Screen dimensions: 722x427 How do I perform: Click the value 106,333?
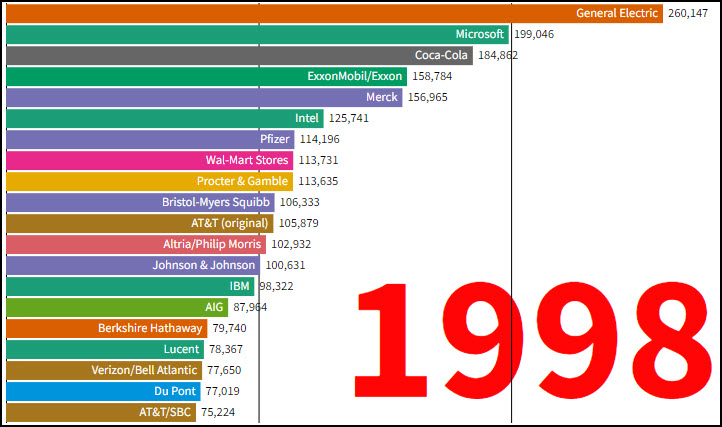(x=300, y=203)
